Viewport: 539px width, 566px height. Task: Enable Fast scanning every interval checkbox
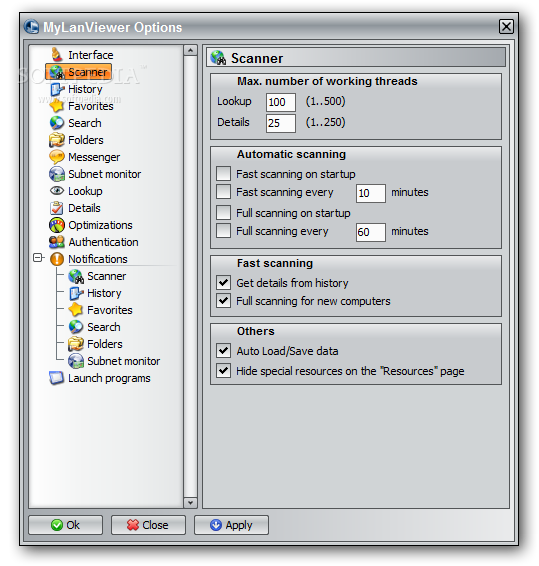(223, 192)
